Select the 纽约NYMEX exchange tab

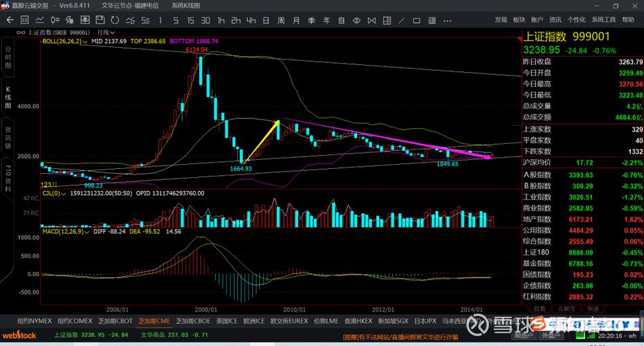(x=35, y=321)
